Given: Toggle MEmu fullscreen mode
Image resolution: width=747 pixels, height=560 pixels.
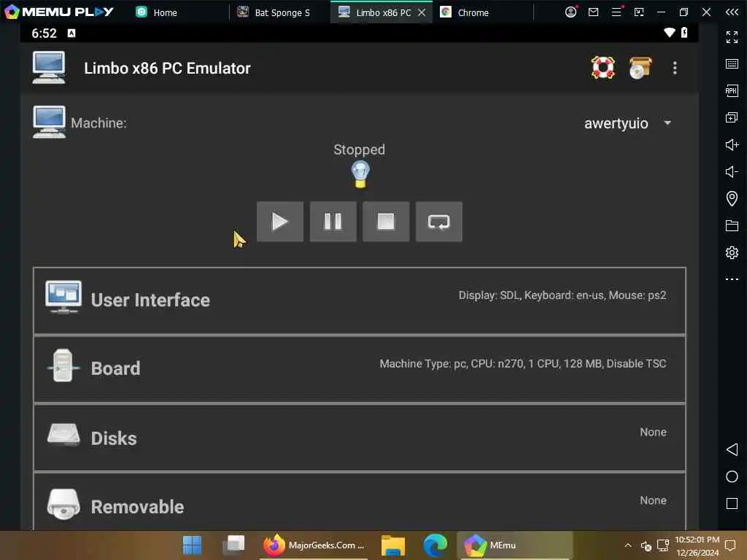Looking at the screenshot, I should (x=732, y=36).
